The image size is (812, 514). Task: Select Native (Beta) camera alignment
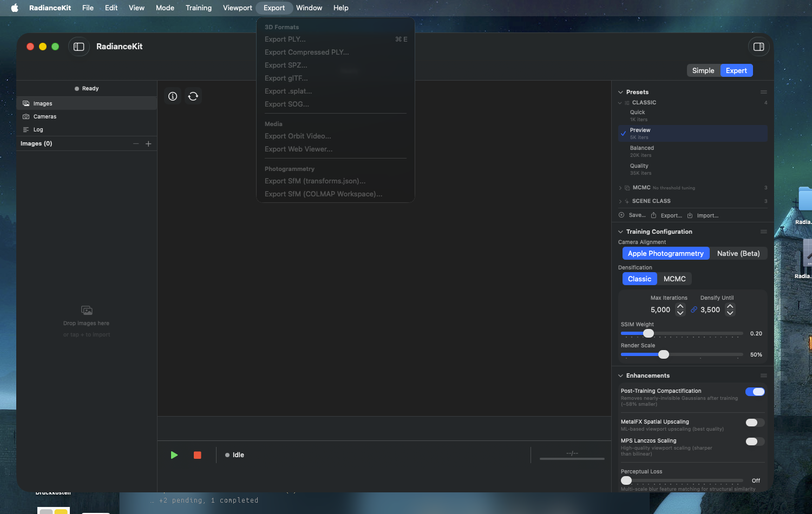[x=738, y=253]
